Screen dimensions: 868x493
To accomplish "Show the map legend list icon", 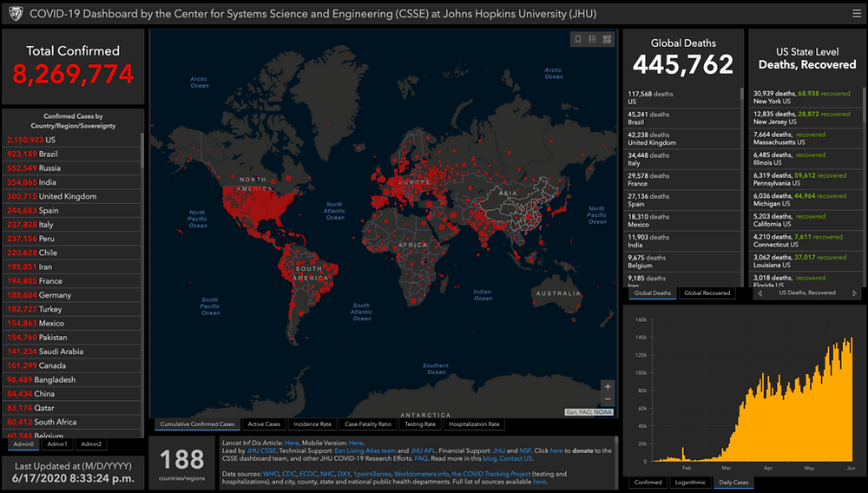I will tap(592, 39).
